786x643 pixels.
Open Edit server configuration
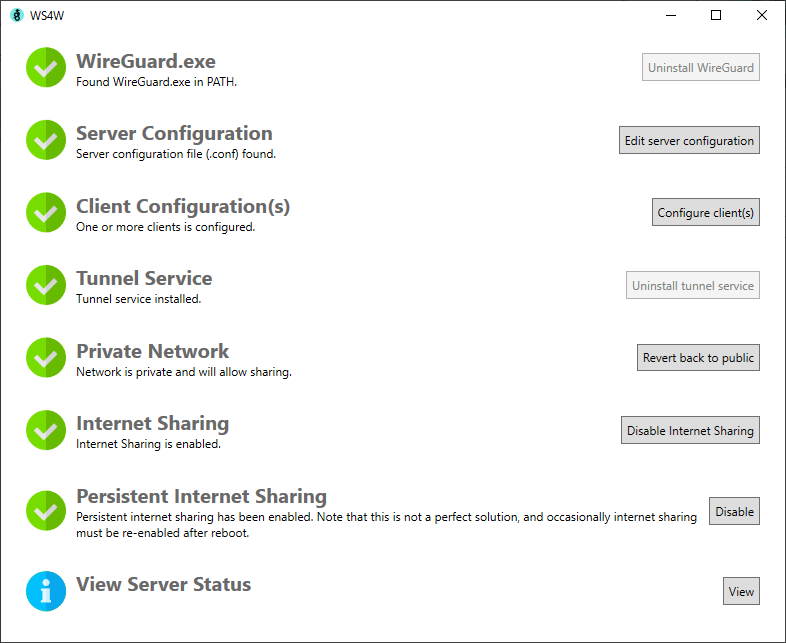coord(689,141)
